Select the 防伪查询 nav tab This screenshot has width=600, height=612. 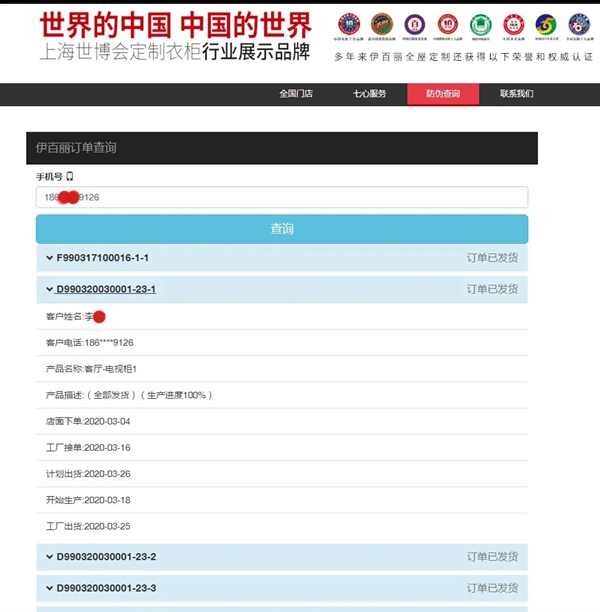[443, 94]
